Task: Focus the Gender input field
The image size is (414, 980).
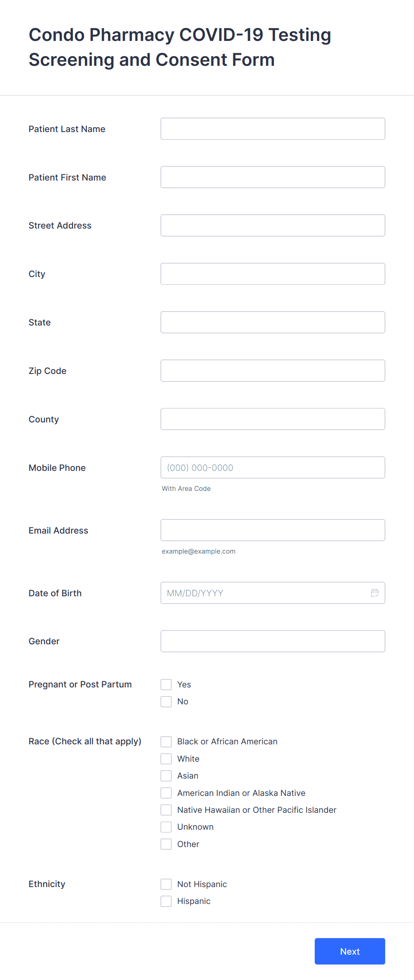Action: 273,641
